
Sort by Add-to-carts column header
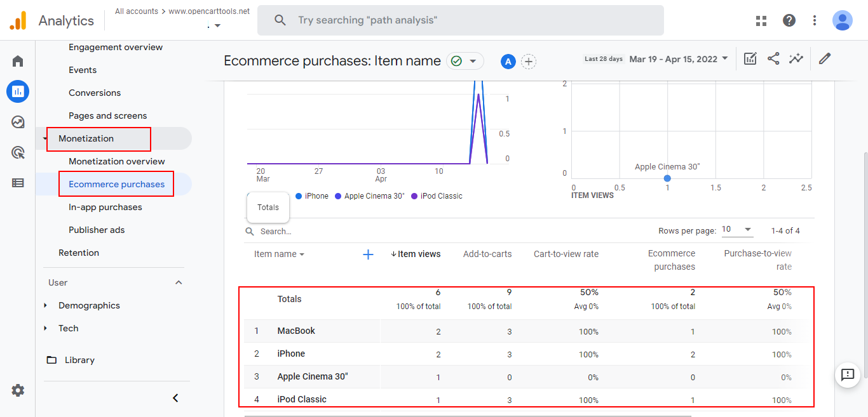[x=487, y=254]
